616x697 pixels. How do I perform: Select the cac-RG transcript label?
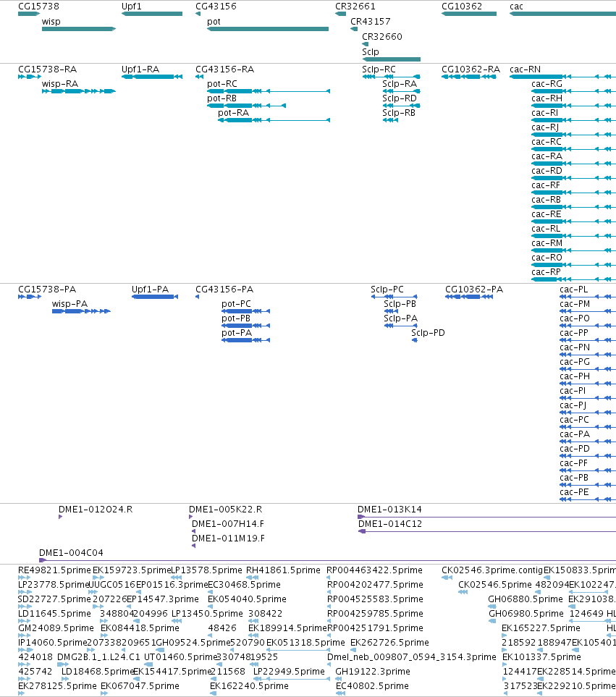pyautogui.click(x=547, y=83)
